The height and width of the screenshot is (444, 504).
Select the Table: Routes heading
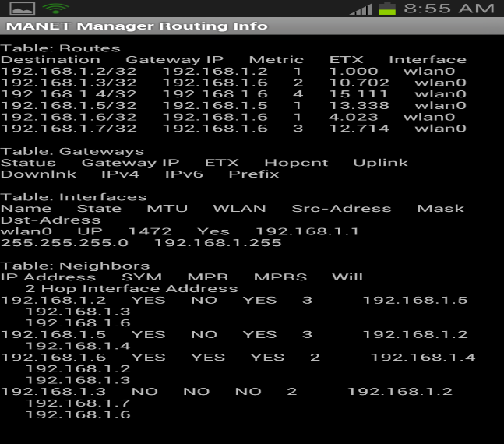[61, 48]
